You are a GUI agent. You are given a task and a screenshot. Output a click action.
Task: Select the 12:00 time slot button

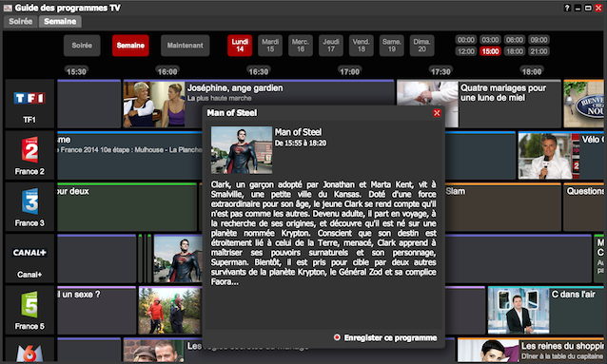click(465, 51)
